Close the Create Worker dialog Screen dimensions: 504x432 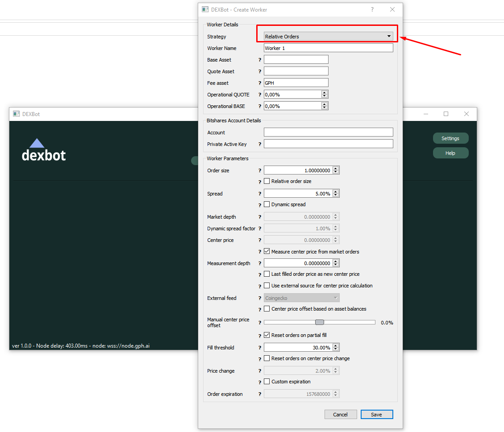[392, 9]
